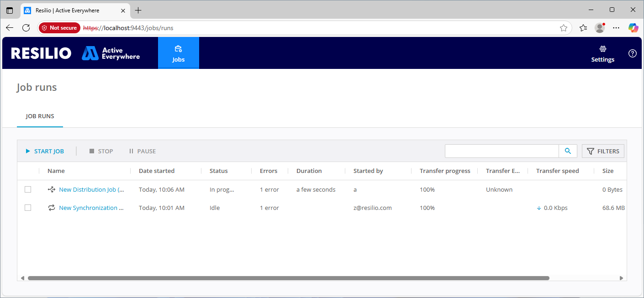Click the help question mark icon

point(632,53)
